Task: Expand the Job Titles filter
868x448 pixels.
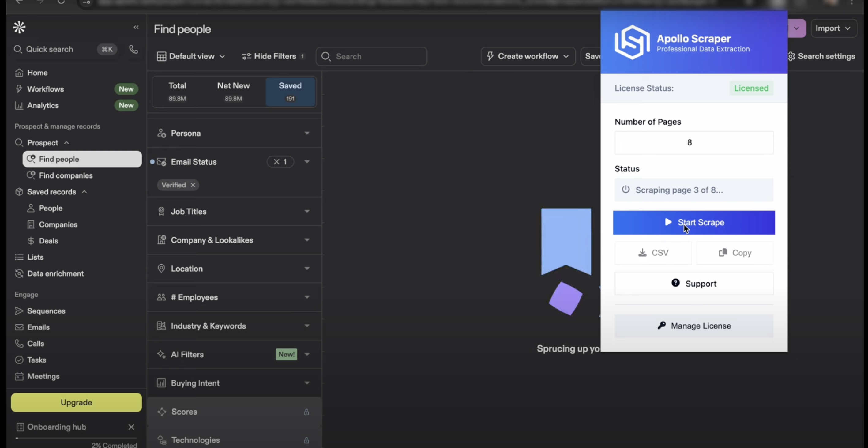Action: click(234, 211)
